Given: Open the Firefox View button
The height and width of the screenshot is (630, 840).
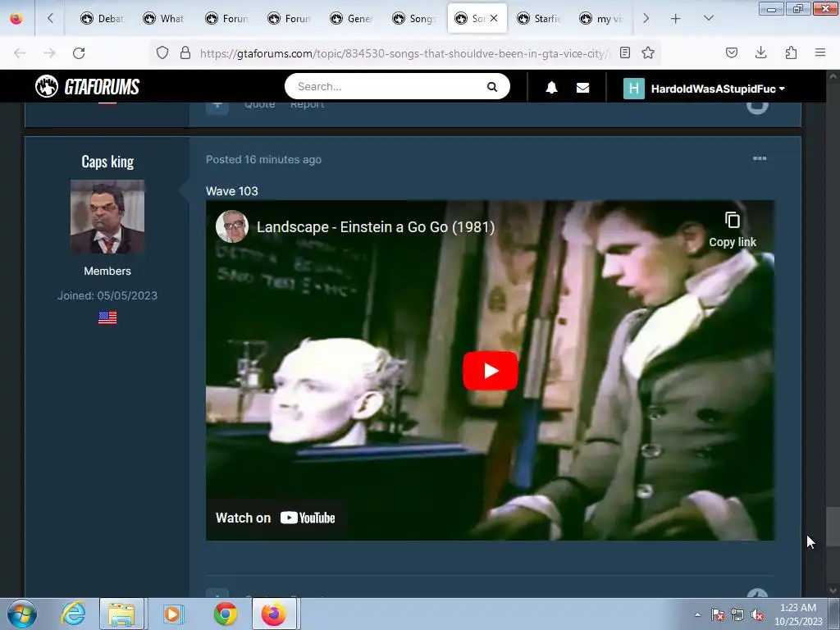Looking at the screenshot, I should tap(16, 18).
